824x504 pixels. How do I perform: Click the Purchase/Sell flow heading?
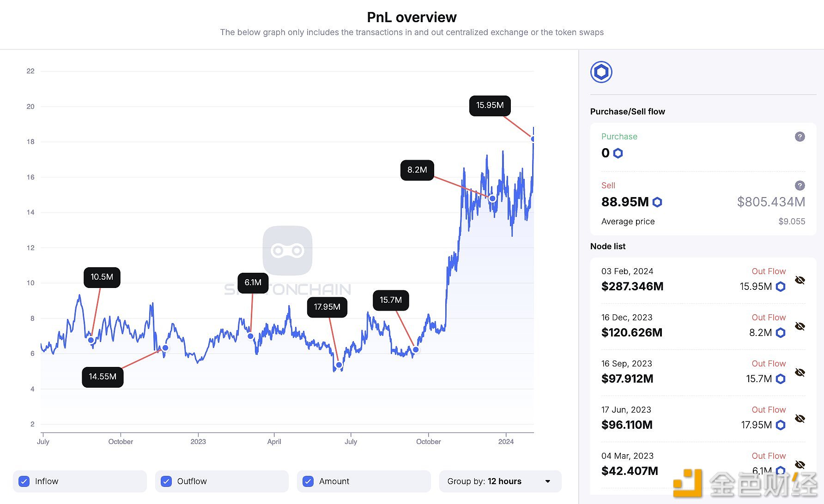click(x=628, y=112)
